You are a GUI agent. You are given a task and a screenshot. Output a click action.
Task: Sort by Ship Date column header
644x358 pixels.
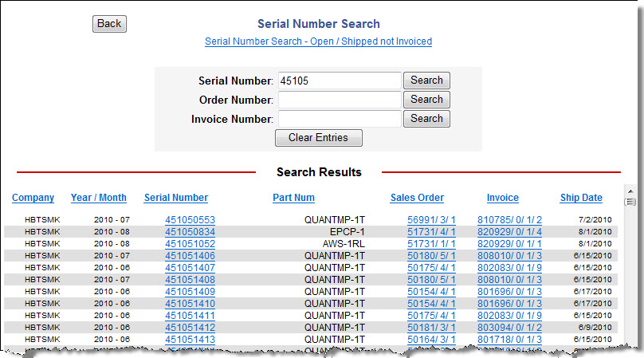[x=581, y=198]
